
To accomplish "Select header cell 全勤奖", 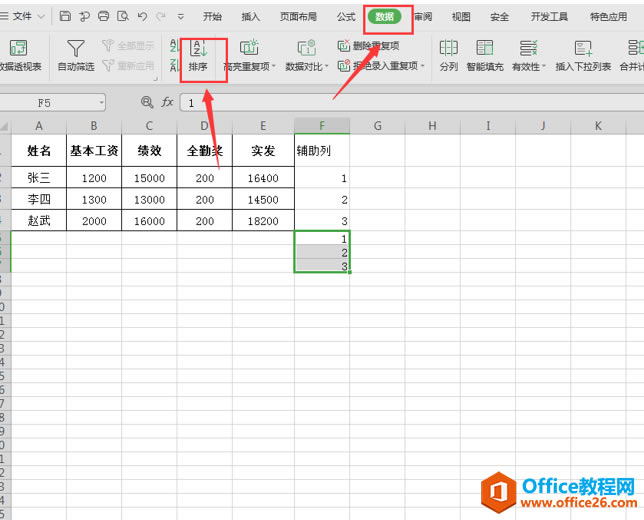I will 205,150.
